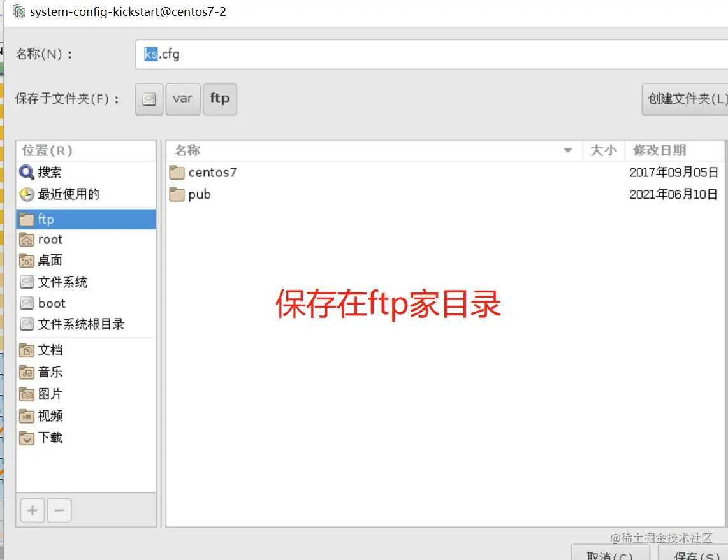Click the Save (保存) button
The image size is (728, 560).
tap(694, 553)
